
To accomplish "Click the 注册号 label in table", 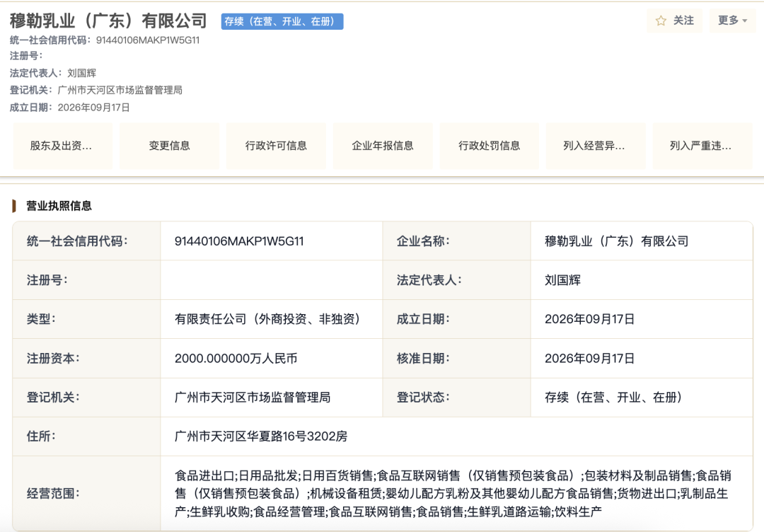I will (x=47, y=280).
